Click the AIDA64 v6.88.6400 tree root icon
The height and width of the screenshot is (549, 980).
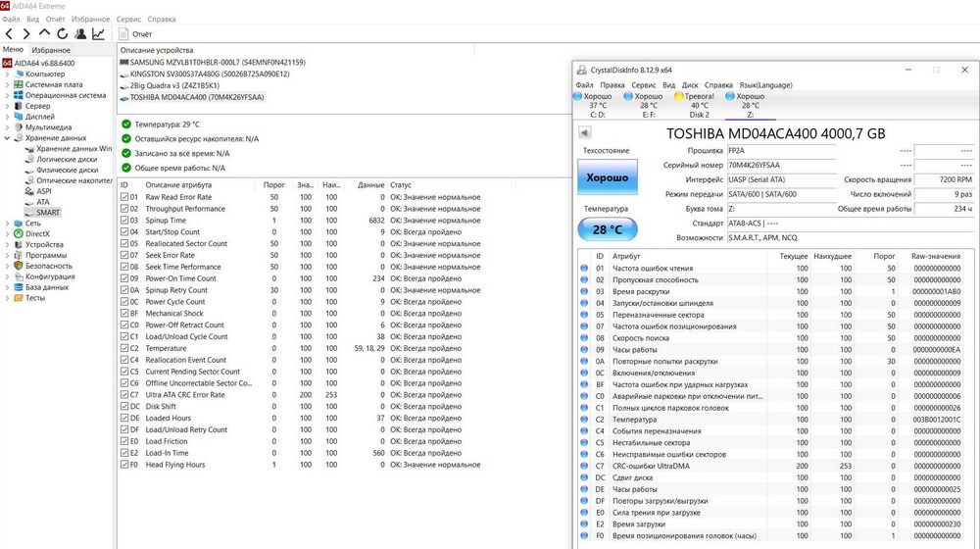click(7, 63)
